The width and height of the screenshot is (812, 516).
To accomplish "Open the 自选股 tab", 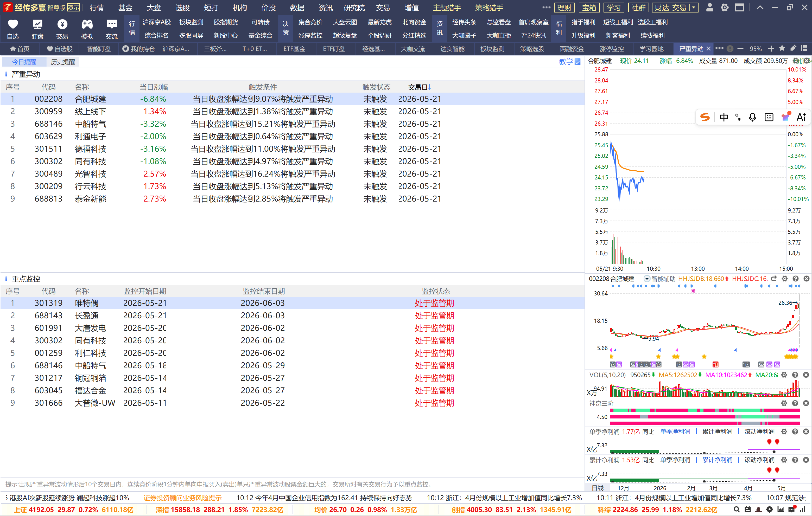I will (x=60, y=49).
